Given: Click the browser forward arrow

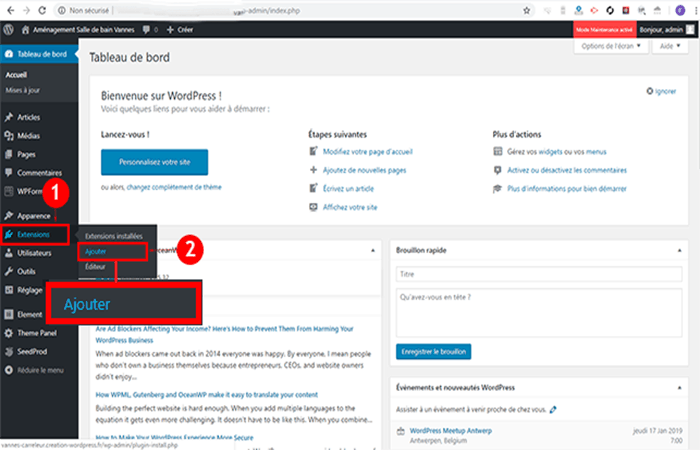Looking at the screenshot, I should point(26,10).
